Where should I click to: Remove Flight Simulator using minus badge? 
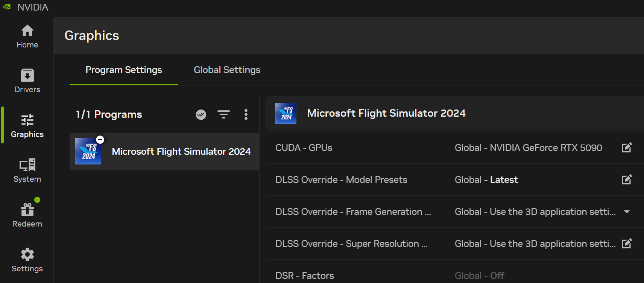pyautogui.click(x=100, y=140)
